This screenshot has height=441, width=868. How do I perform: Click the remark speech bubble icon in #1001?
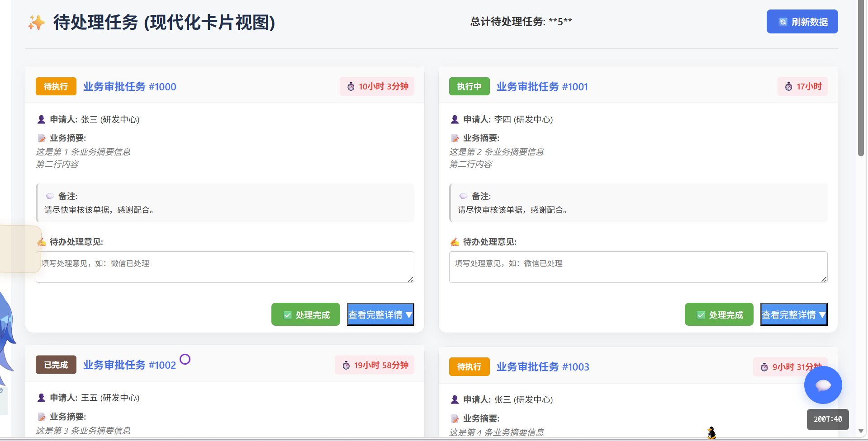pyautogui.click(x=463, y=196)
